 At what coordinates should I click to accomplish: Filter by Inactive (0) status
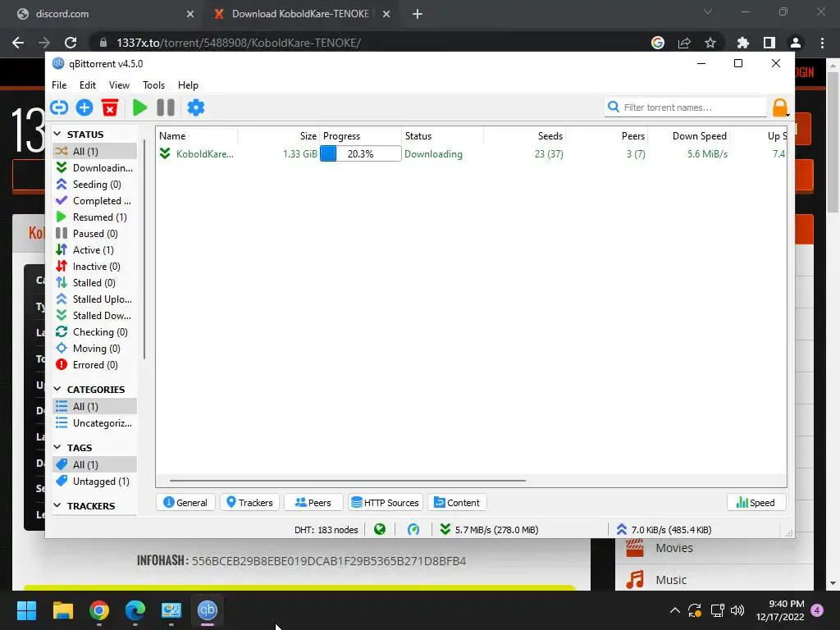click(x=95, y=267)
